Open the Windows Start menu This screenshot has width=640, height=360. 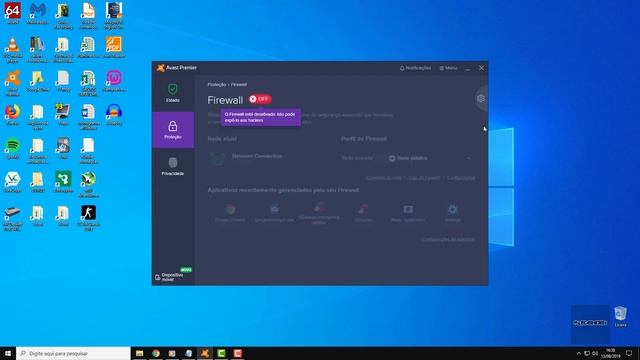pyautogui.click(x=8, y=353)
